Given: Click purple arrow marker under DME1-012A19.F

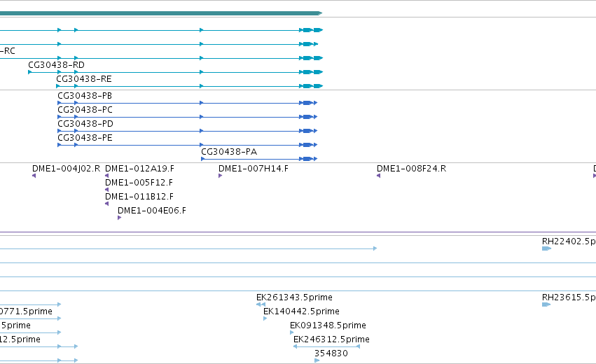Looking at the screenshot, I should (x=107, y=176).
